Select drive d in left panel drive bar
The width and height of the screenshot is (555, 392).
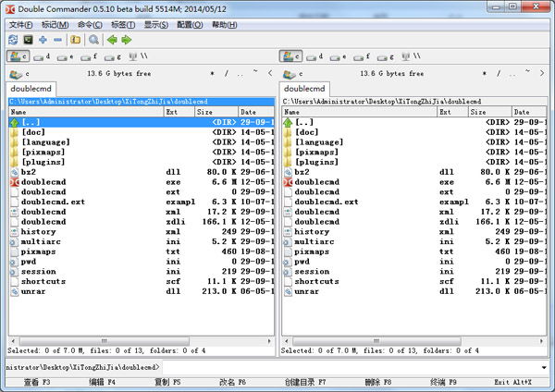pos(42,56)
